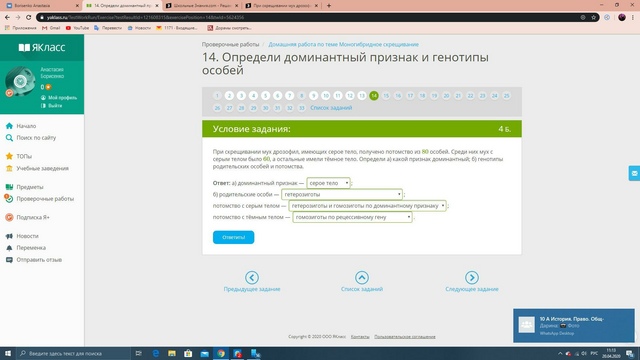The image size is (640, 360).
Task: Open Новости bookmark in bookmarks bar
Action: 139,28
